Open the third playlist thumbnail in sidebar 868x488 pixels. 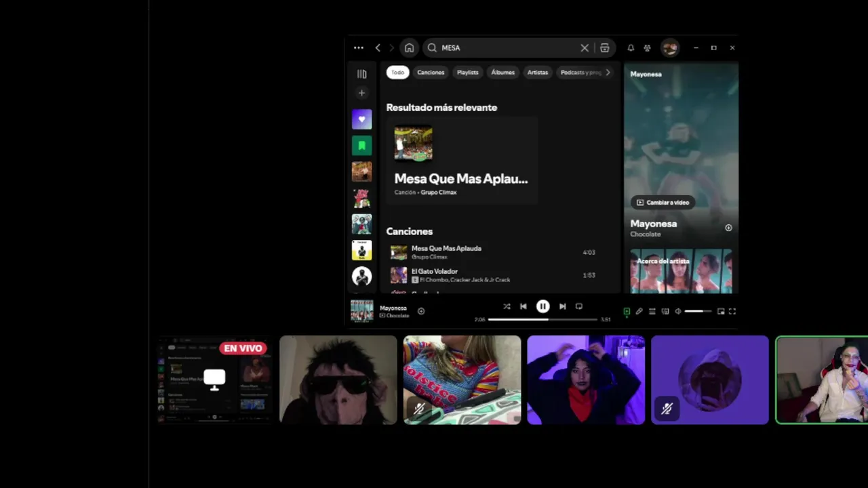(x=362, y=171)
